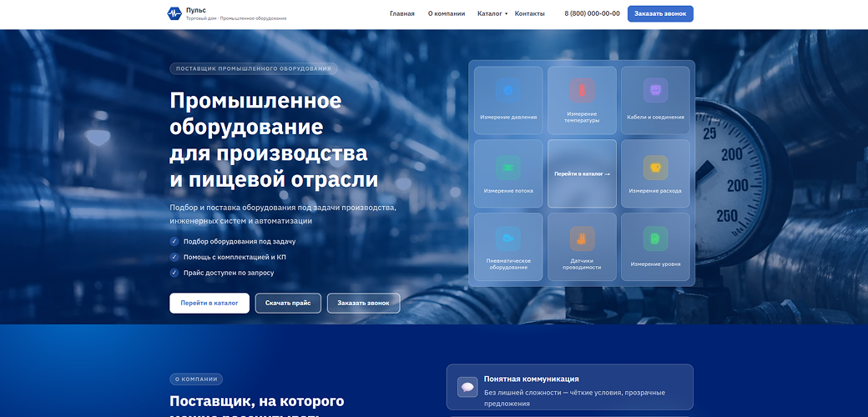Open the Главная menu item
868x417 pixels.
(x=402, y=14)
